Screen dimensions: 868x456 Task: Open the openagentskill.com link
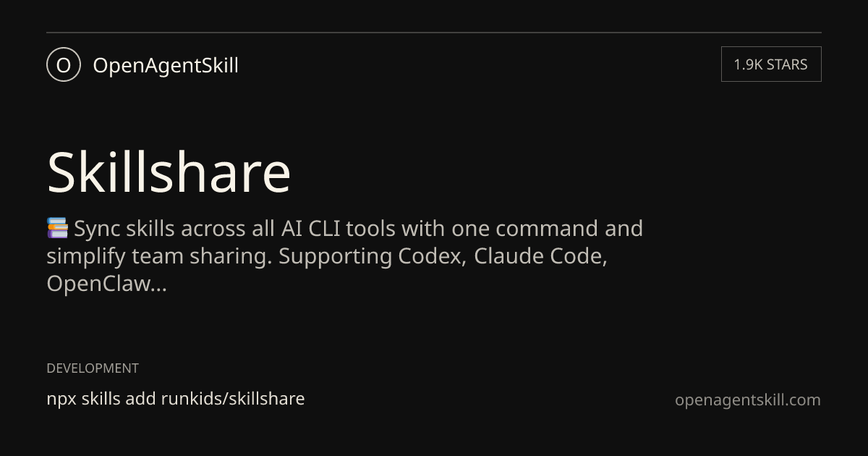point(748,400)
